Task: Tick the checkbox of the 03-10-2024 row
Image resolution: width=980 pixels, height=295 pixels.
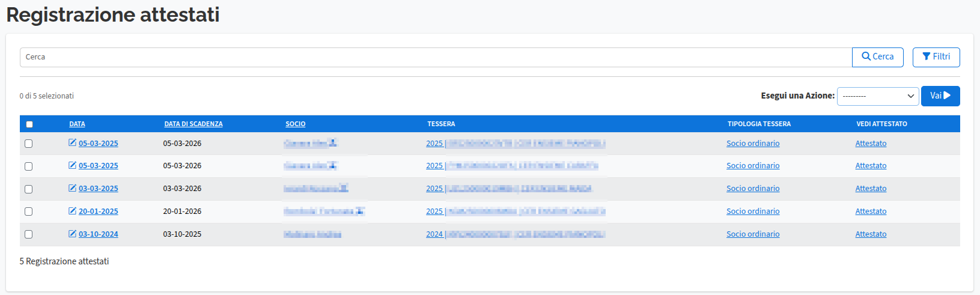Action: click(x=28, y=234)
